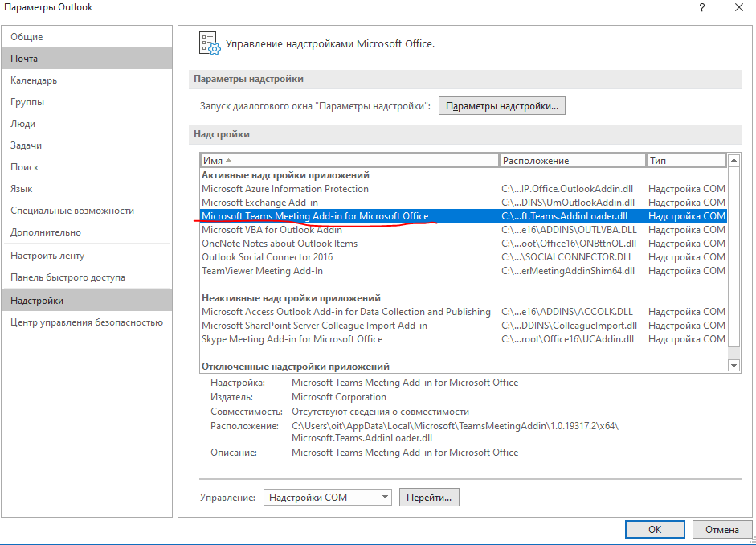Select the Надстройки category
The image size is (756, 545).
[87, 301]
